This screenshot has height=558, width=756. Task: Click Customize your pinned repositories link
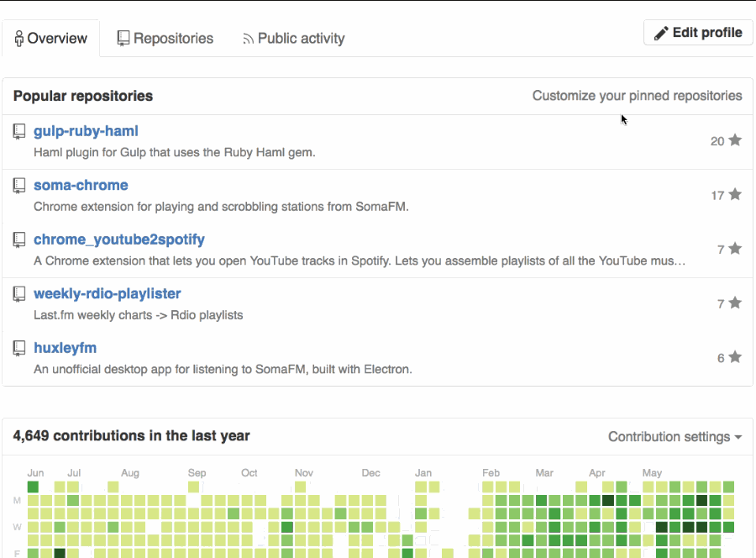(637, 96)
